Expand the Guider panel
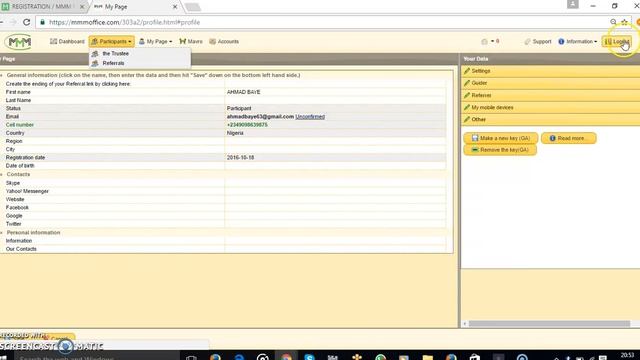 551,83
